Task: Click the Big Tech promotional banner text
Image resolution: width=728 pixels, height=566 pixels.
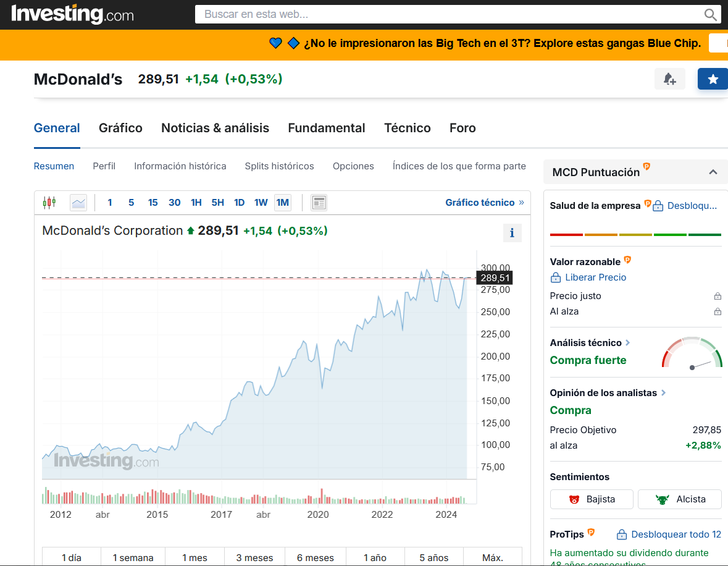Action: 503,43
